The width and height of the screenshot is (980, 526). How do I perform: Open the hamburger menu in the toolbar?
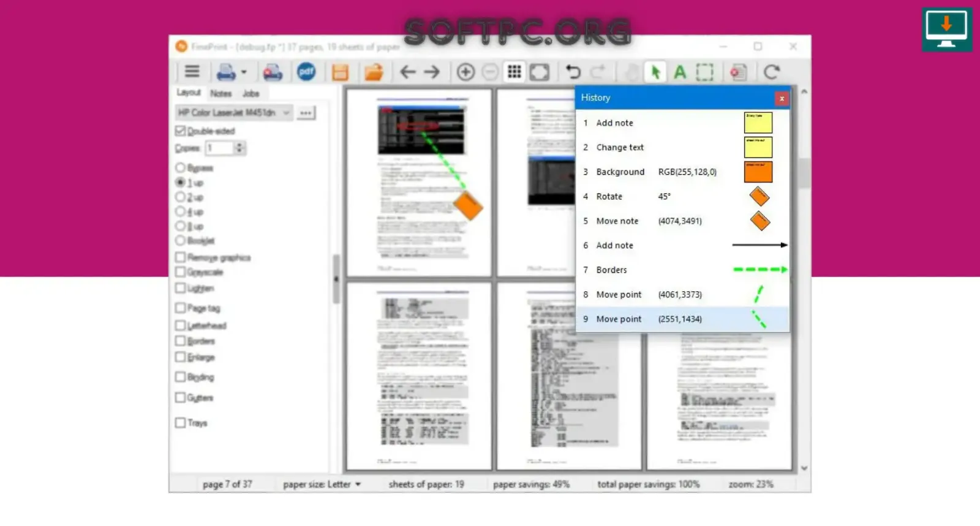pos(192,72)
